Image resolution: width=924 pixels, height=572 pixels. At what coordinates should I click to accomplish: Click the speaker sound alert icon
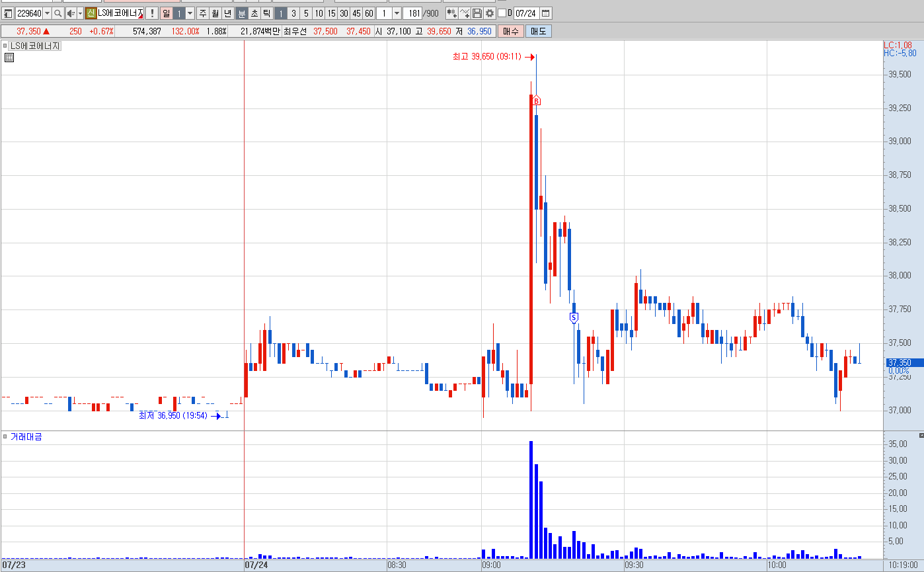[71, 13]
